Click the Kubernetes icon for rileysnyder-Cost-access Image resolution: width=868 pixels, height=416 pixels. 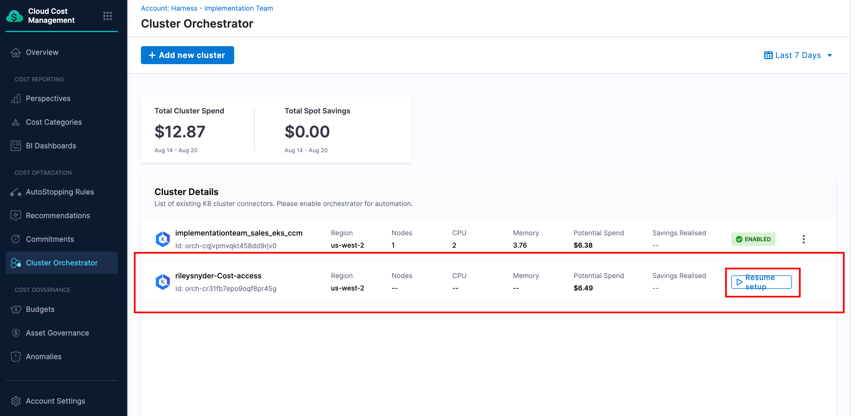coord(163,282)
